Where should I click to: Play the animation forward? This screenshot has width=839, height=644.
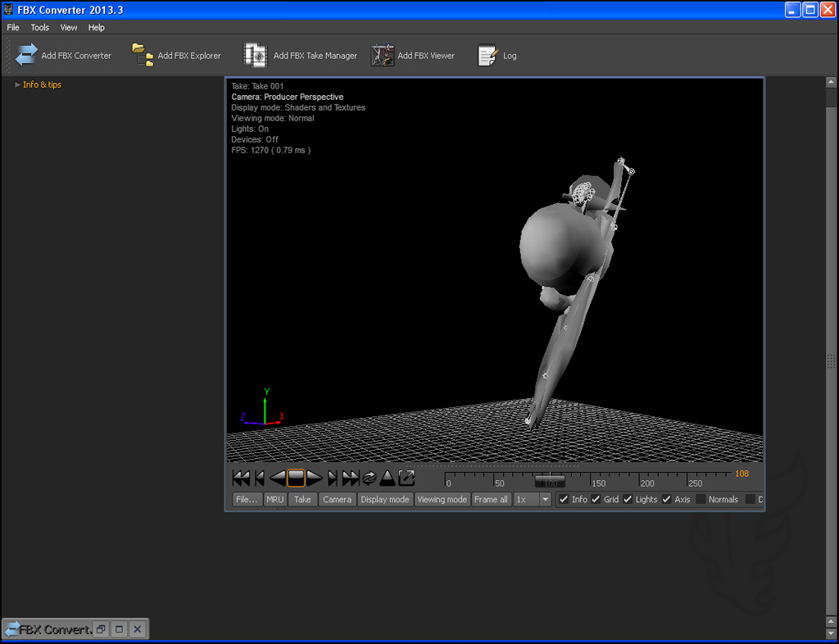pyautogui.click(x=314, y=478)
